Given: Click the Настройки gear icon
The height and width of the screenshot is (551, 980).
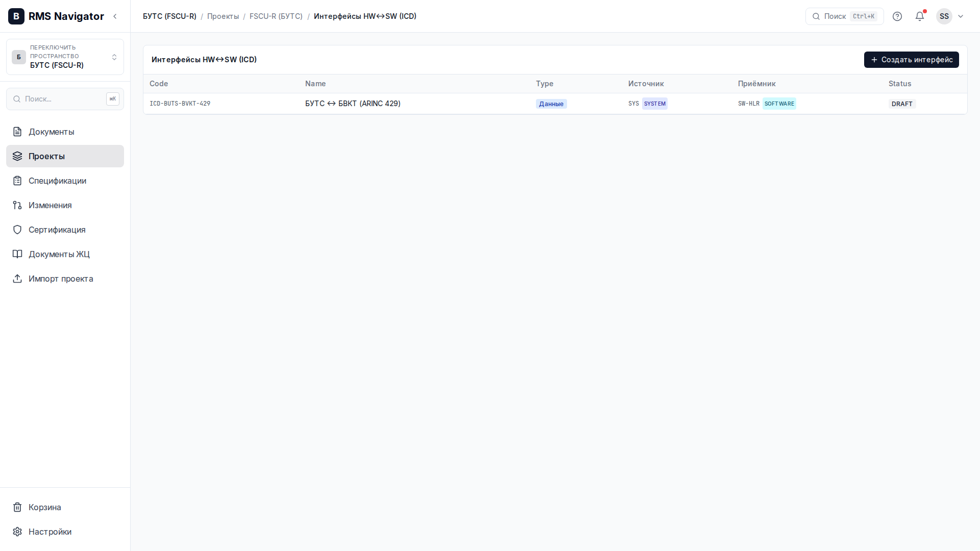Looking at the screenshot, I should pyautogui.click(x=17, y=532).
